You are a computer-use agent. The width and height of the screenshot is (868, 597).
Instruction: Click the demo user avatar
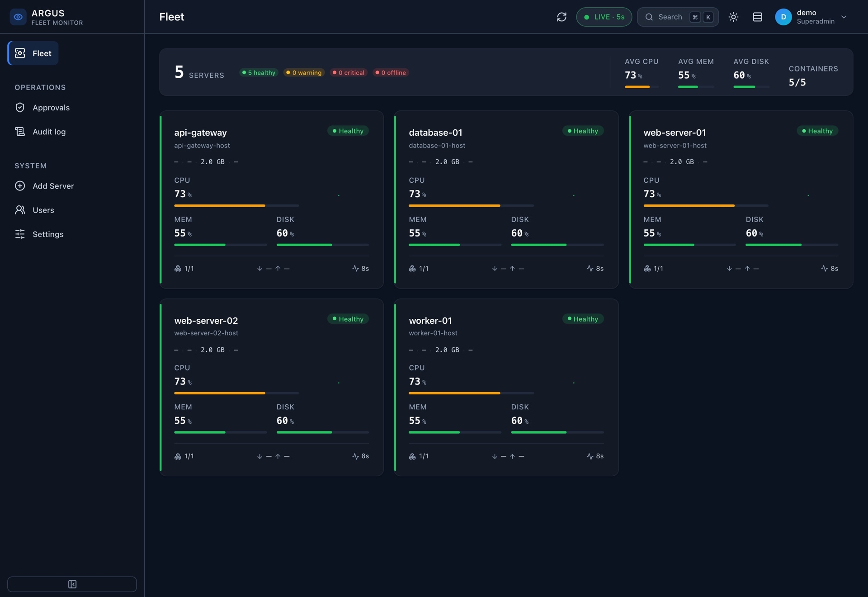(x=783, y=17)
